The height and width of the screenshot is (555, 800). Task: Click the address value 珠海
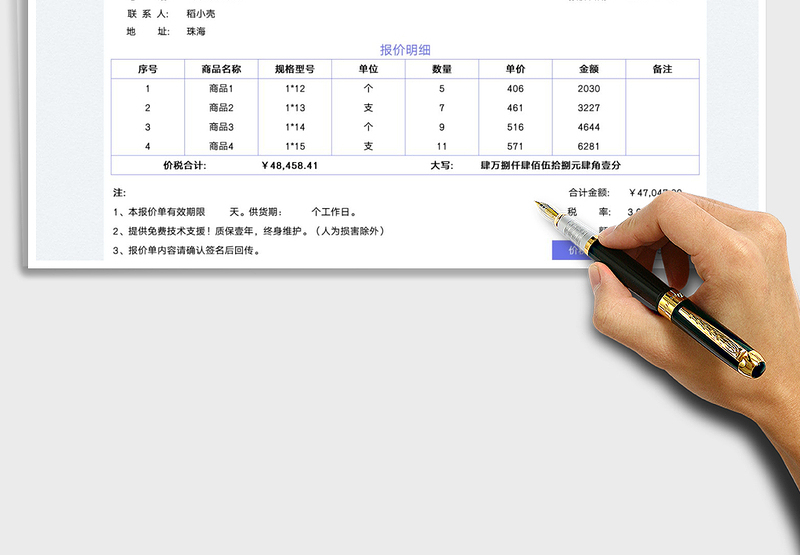coord(196,32)
